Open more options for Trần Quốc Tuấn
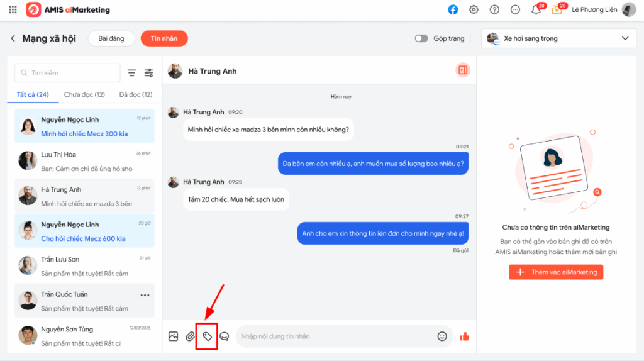Viewport: 644px width, 361px height. click(x=145, y=295)
